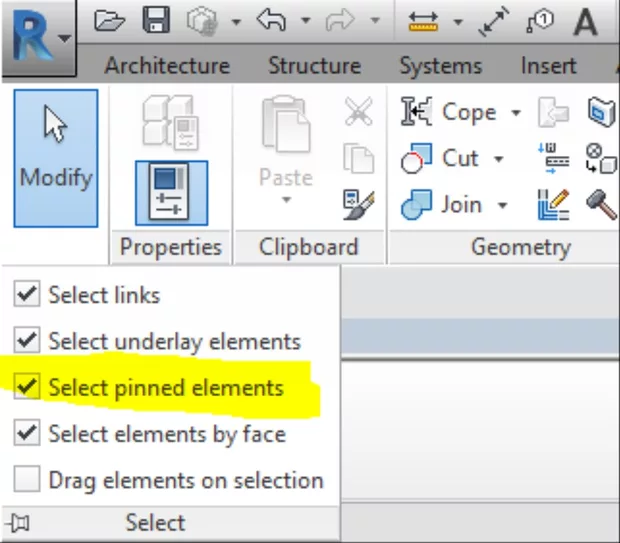620x543 pixels.
Task: Select the Join geometry tool
Action: 442,205
